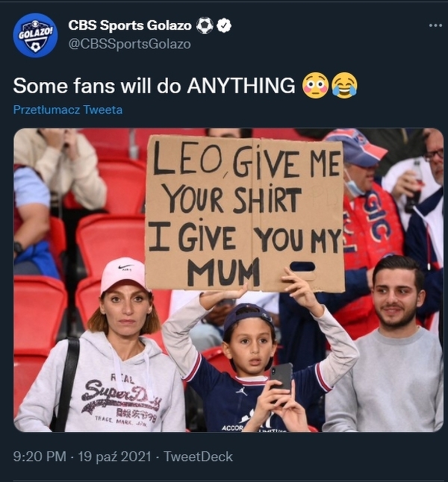Open the @CBSSportsGolazo handle

coord(129,44)
